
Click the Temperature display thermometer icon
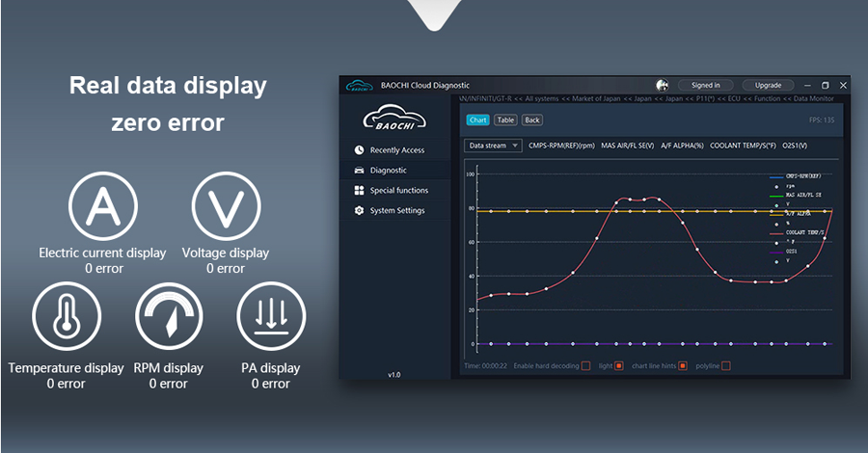67,316
